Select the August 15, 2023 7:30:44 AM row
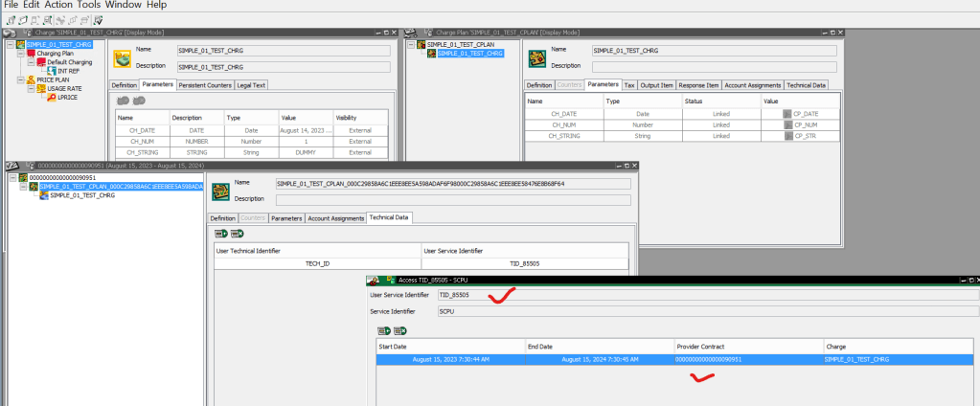Screen dimensions: 980x406 tap(674, 360)
